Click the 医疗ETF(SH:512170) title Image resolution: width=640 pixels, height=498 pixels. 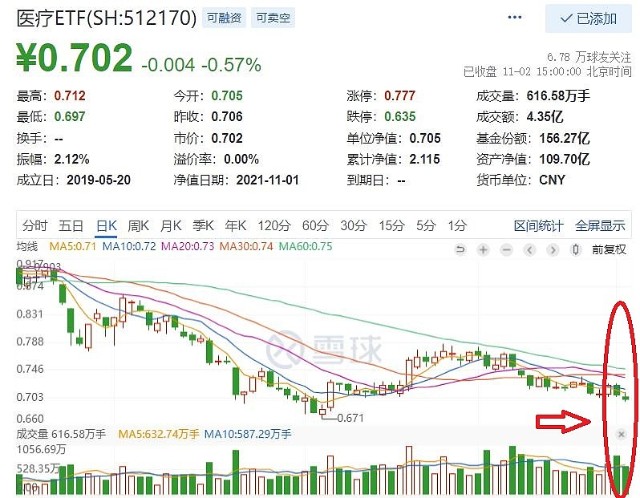pos(107,18)
